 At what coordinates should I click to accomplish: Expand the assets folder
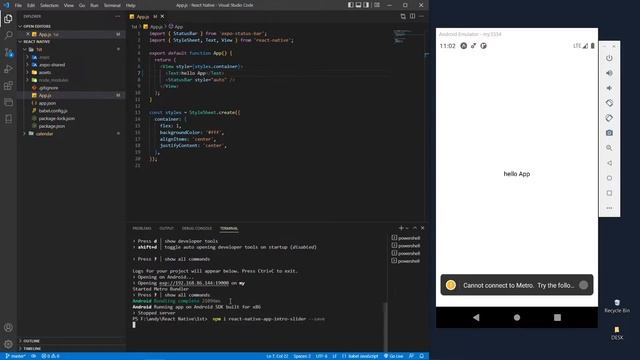[x=28, y=73]
